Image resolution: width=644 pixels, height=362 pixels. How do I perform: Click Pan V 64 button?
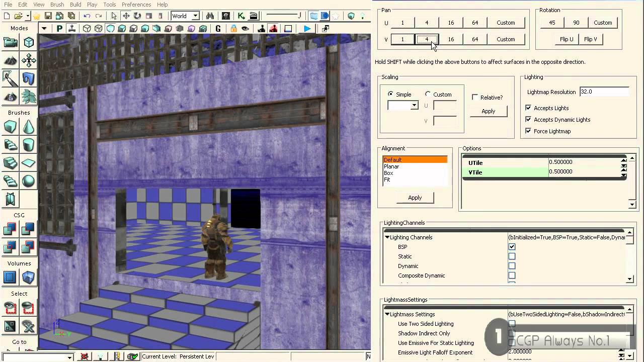475,39
